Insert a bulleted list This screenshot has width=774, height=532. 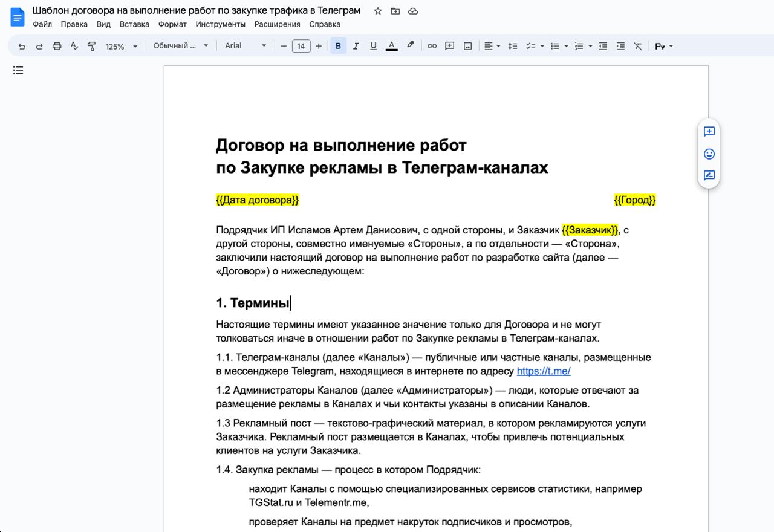tap(554, 46)
